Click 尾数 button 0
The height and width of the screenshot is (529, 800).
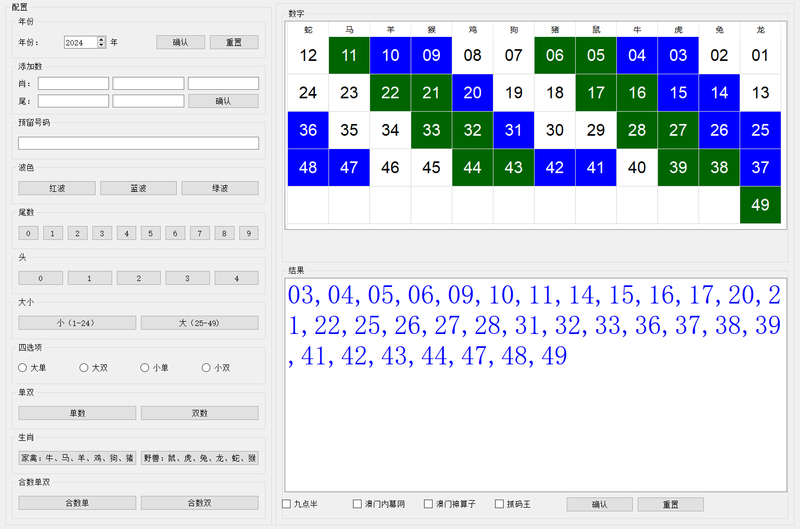[29, 233]
